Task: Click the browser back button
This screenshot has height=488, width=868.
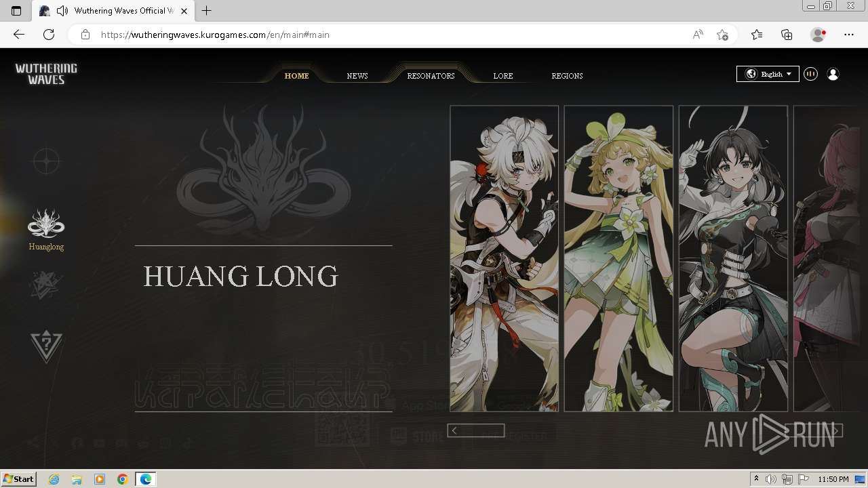Action: click(x=19, y=35)
